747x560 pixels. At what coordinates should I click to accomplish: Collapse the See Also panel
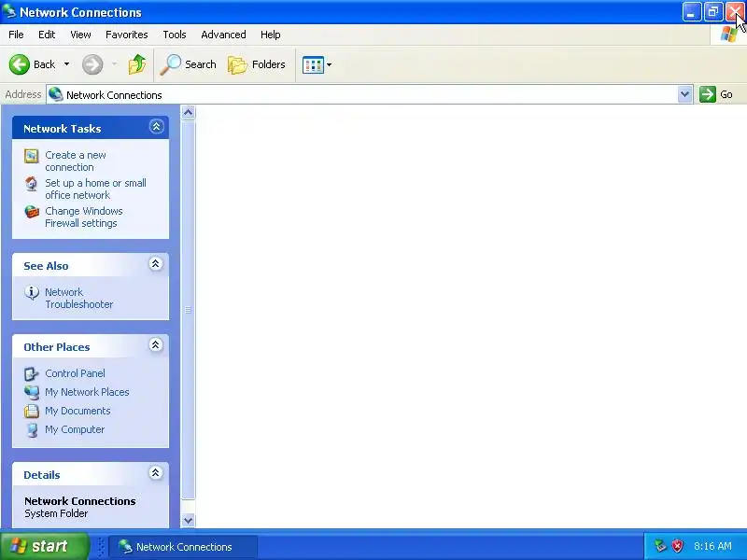155,264
